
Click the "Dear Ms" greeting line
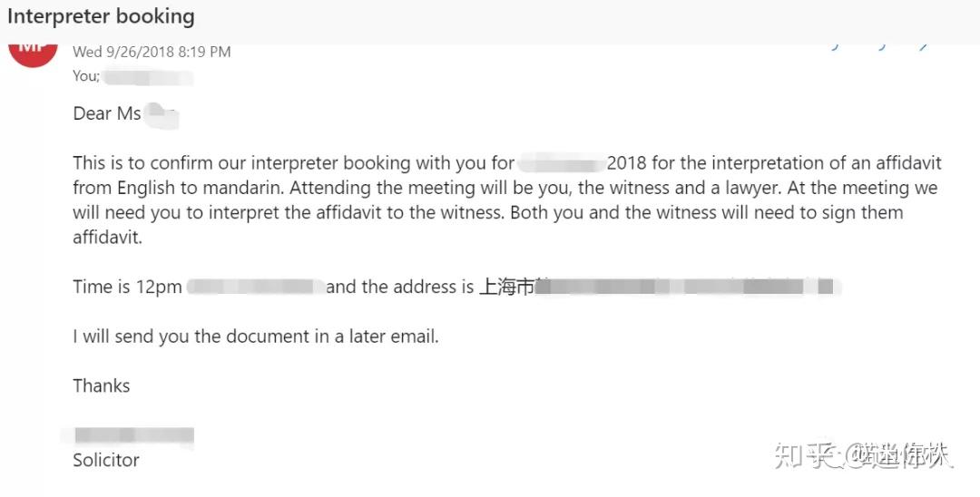click(x=107, y=113)
